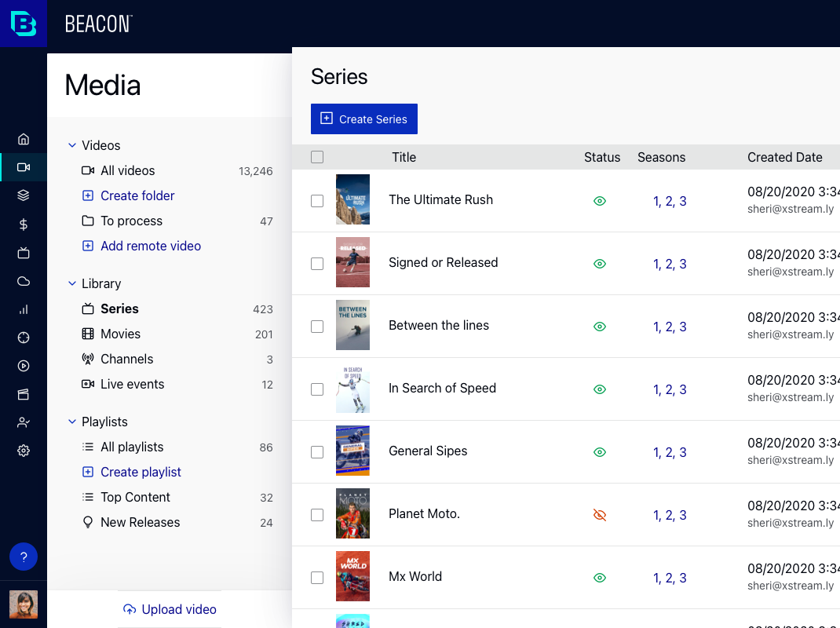The width and height of the screenshot is (840, 628).
Task: Collapse the Playlists section
Action: pyautogui.click(x=72, y=422)
